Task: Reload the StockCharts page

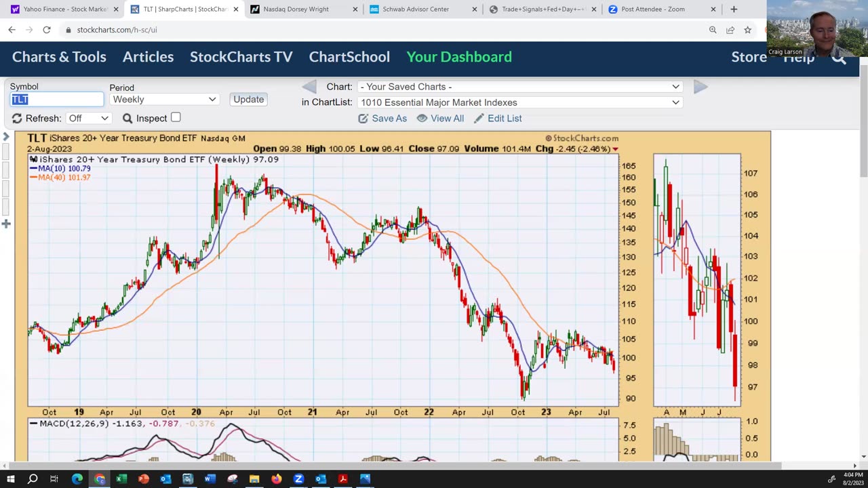Action: click(46, 30)
